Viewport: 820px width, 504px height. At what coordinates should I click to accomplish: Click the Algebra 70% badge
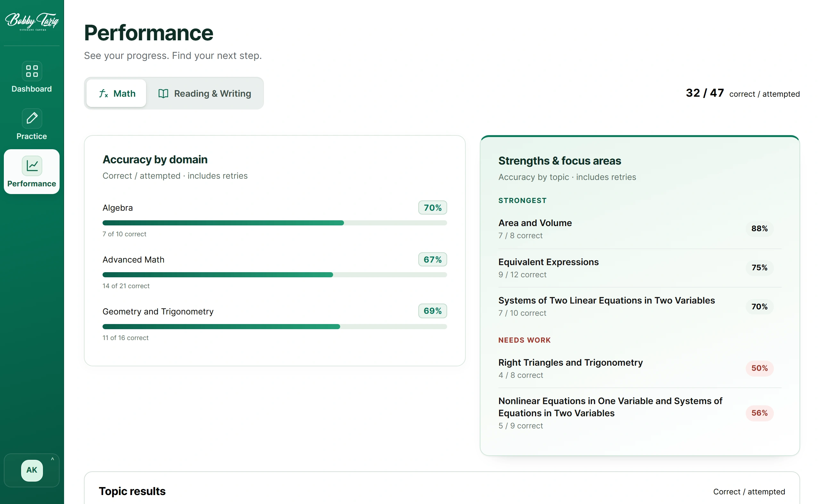coord(433,208)
